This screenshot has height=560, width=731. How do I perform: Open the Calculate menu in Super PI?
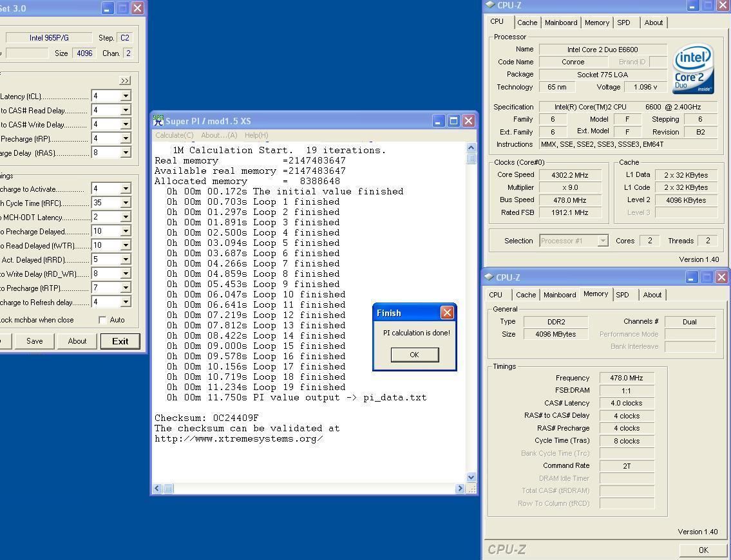click(x=174, y=135)
